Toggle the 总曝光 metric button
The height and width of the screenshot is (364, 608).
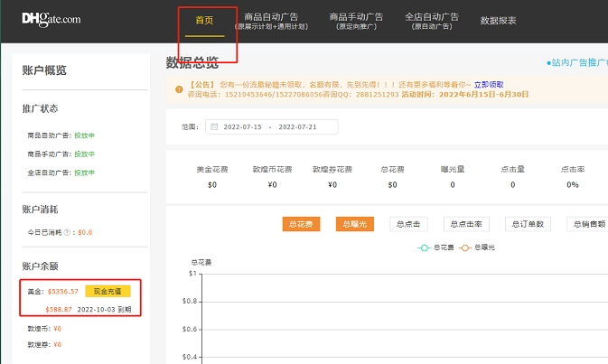354,224
